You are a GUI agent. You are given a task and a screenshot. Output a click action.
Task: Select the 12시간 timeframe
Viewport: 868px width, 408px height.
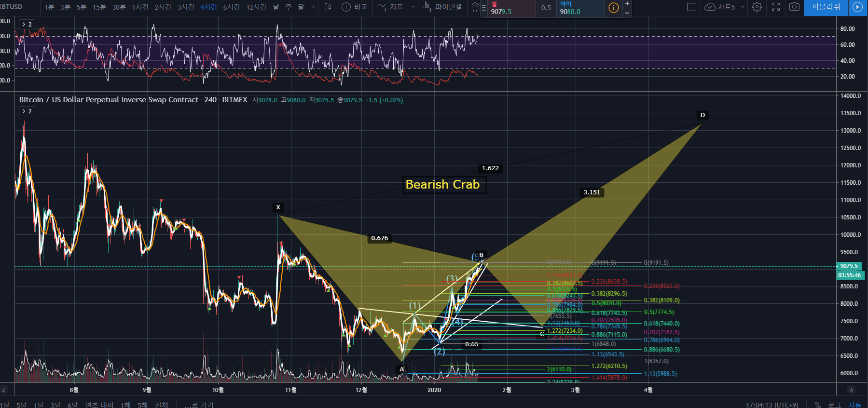click(x=256, y=7)
